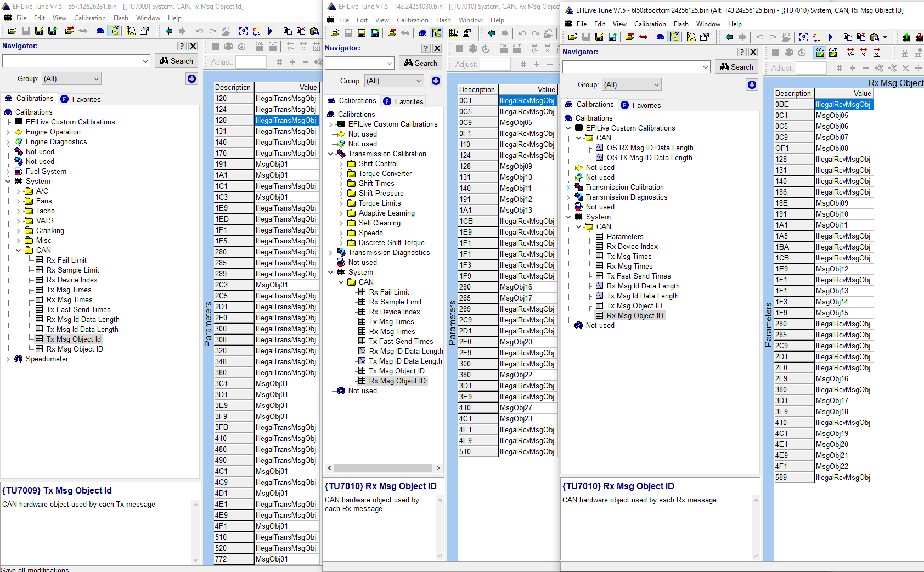924x572 pixels.
Task: Click the copy icon in e67 window toolbar
Action: pos(288,31)
